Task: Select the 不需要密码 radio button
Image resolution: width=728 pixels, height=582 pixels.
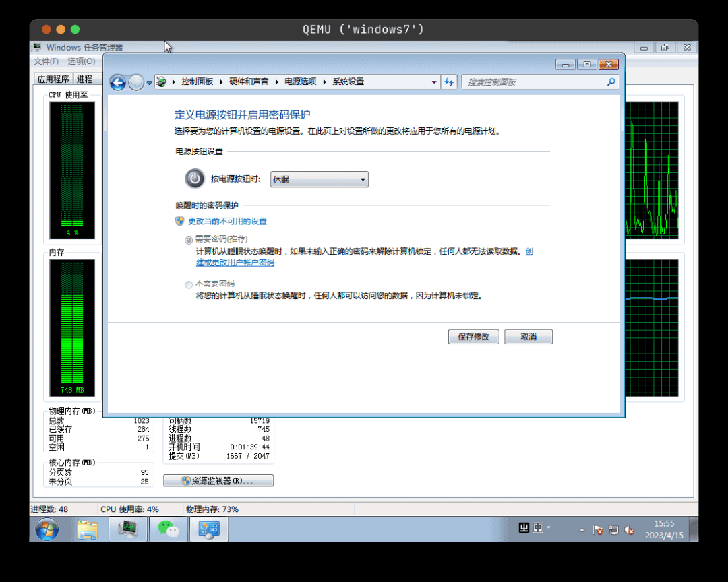Action: 189,284
